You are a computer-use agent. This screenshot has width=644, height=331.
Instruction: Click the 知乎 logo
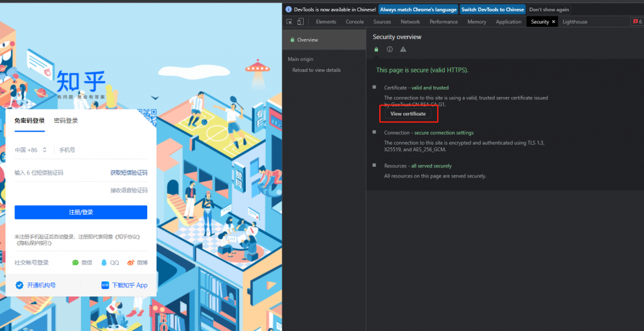[x=81, y=81]
